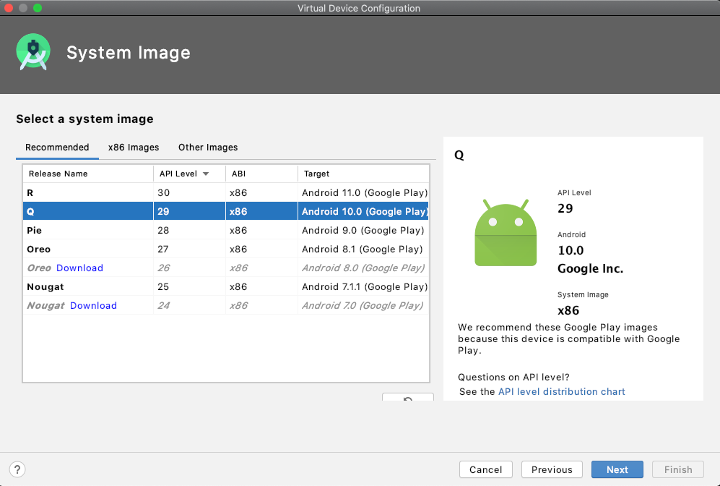720x486 pixels.
Task: Click the Android Studio logo icon
Action: click(33, 53)
